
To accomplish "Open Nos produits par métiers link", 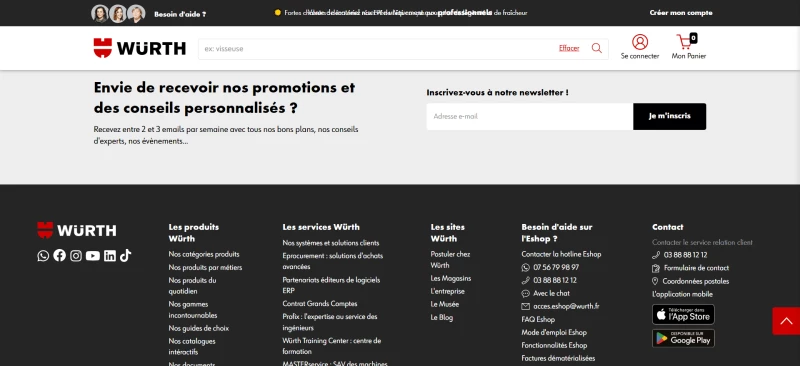I will pos(206,267).
